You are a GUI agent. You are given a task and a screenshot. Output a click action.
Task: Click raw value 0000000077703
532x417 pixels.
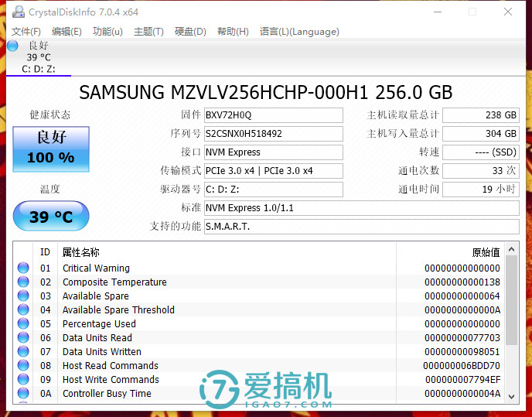(x=462, y=338)
